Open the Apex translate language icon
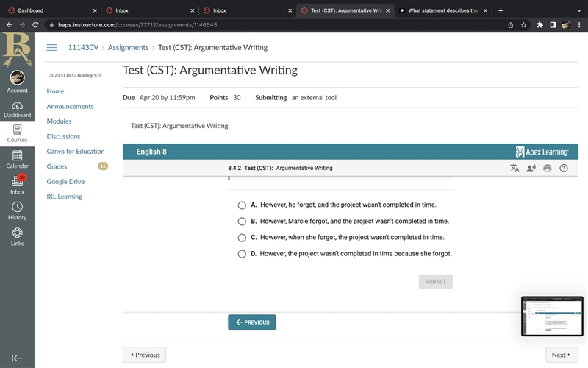 pos(514,169)
